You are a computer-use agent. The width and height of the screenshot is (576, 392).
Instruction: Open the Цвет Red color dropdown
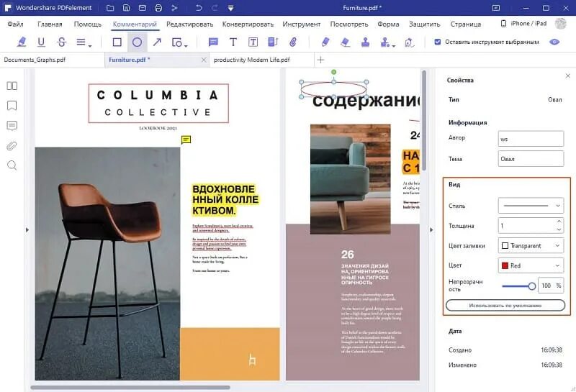point(531,265)
